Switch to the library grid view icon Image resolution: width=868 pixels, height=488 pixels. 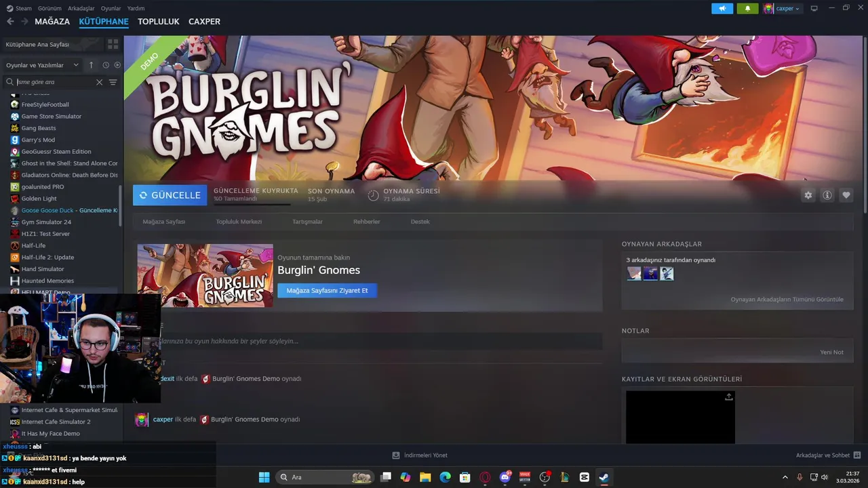pyautogui.click(x=113, y=44)
